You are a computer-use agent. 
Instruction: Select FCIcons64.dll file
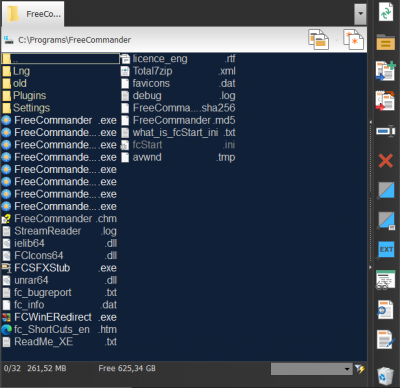59,256
